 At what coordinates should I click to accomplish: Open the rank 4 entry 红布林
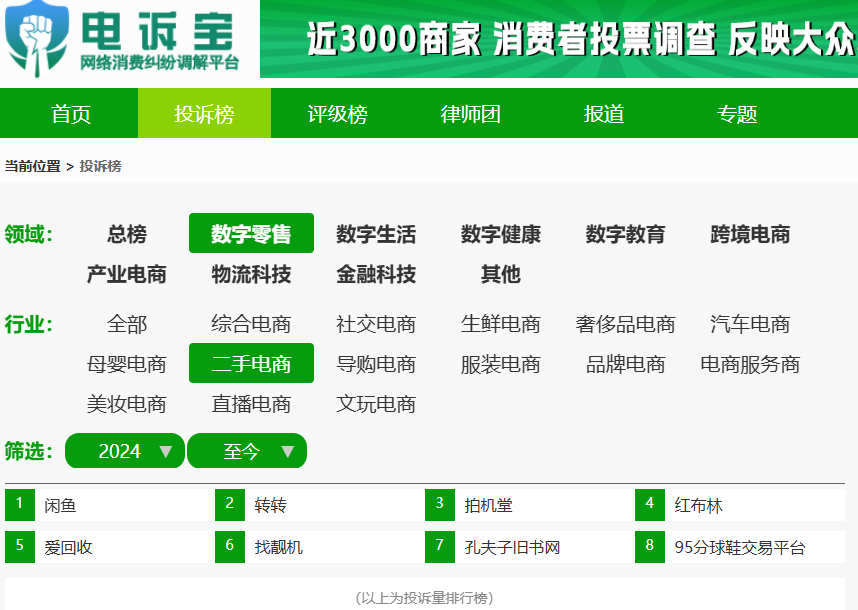click(698, 505)
